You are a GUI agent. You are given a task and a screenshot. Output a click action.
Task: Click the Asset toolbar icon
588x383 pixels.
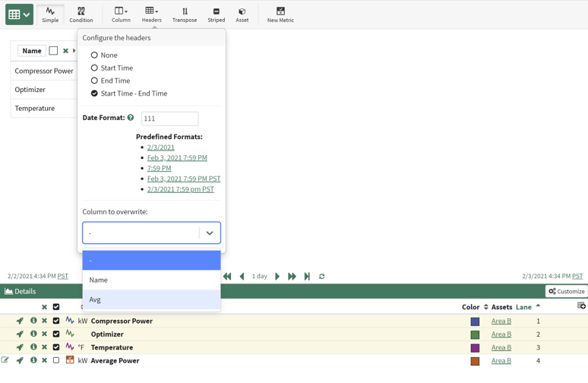click(x=242, y=14)
